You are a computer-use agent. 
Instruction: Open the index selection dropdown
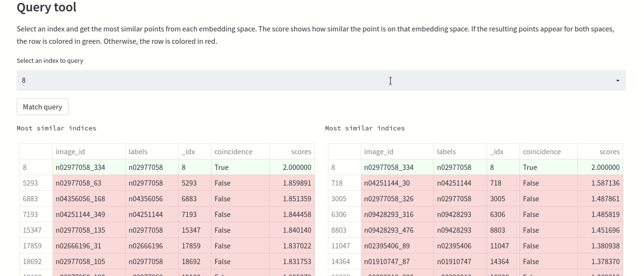tap(321, 80)
